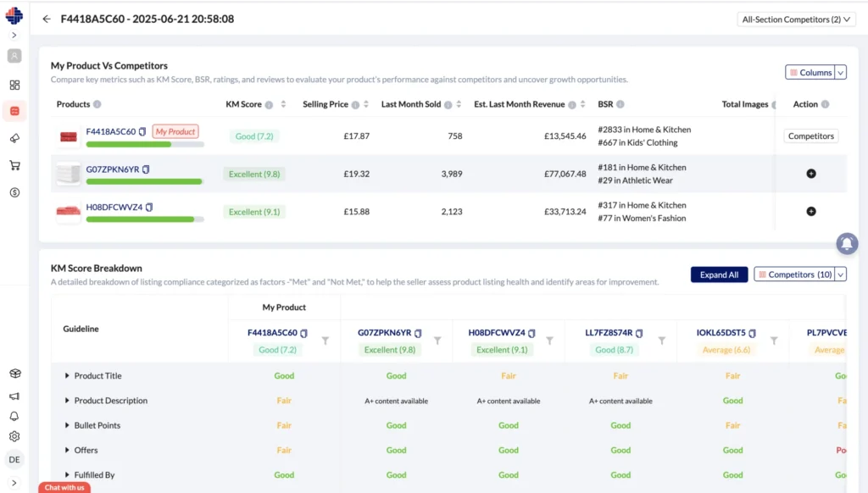
Task: Click thumbnail of product F4418A5C60
Action: pyautogui.click(x=69, y=136)
